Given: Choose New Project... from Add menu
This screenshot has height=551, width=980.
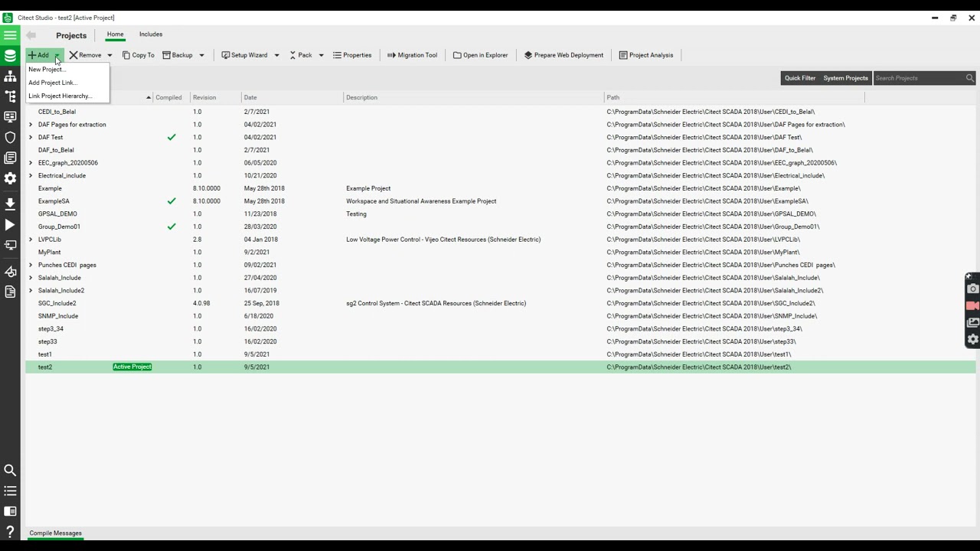Looking at the screenshot, I should pyautogui.click(x=47, y=70).
